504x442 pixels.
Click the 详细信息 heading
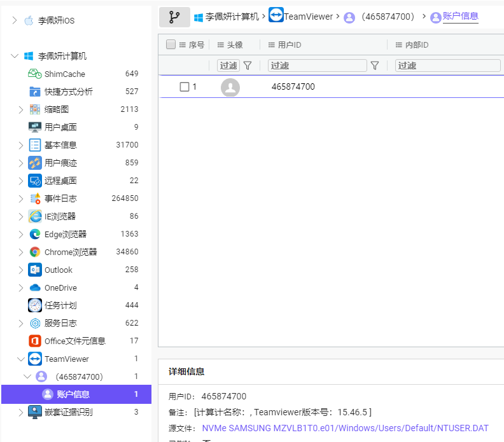(186, 371)
